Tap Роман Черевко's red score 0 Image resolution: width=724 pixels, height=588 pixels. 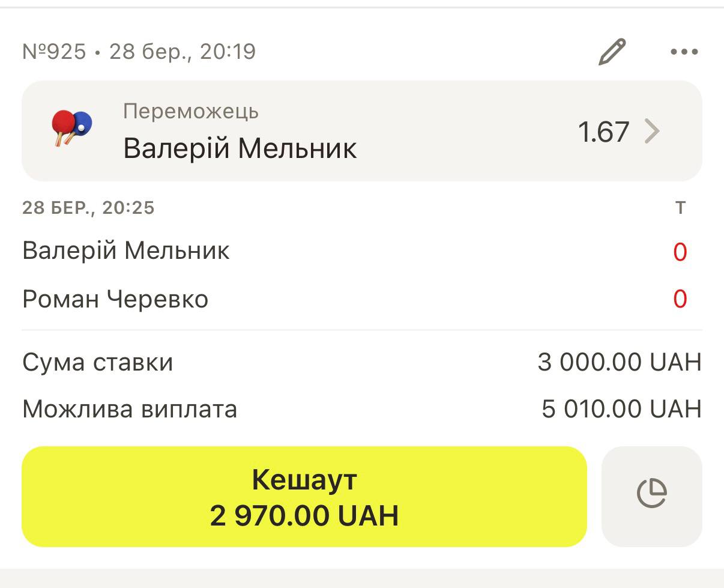coord(680,299)
